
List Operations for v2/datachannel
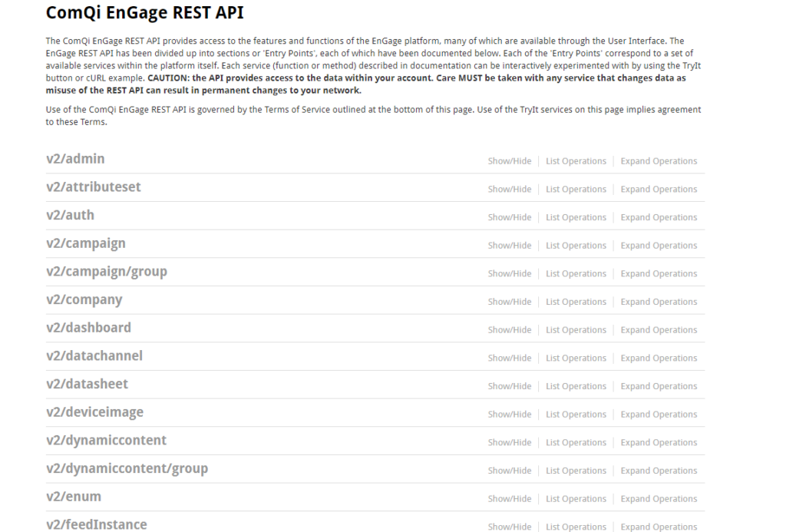tap(576, 359)
